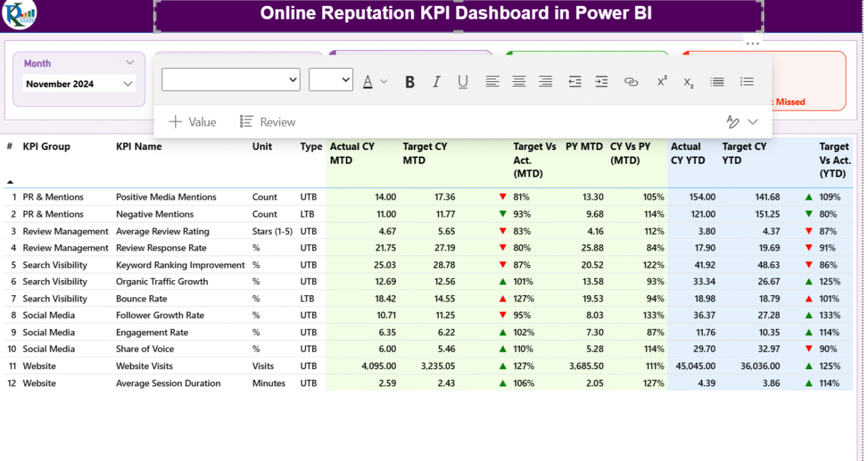
Task: Select the Bounce Rate row in table
Action: pyautogui.click(x=141, y=299)
